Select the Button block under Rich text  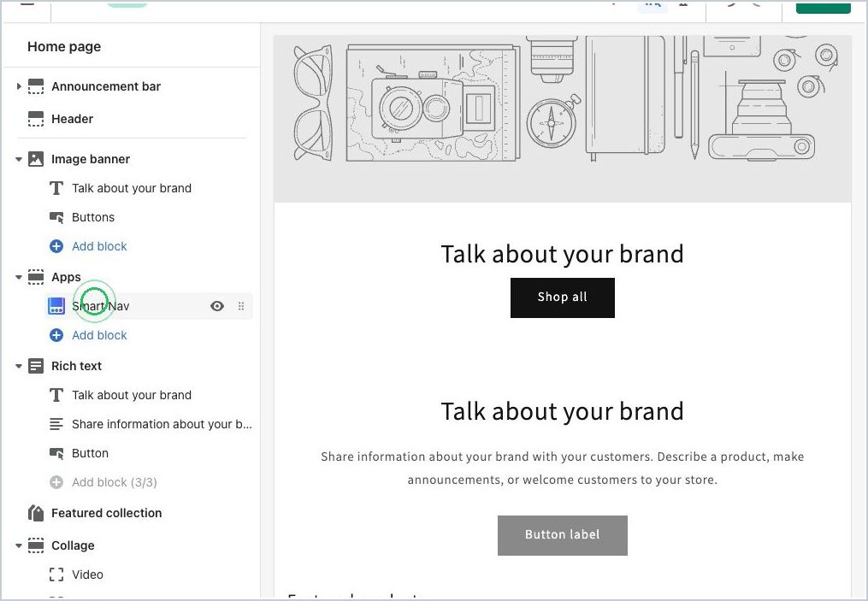click(x=90, y=454)
